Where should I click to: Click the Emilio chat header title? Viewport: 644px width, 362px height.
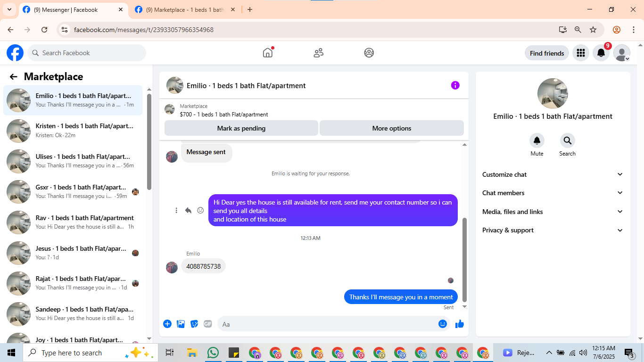(x=246, y=86)
